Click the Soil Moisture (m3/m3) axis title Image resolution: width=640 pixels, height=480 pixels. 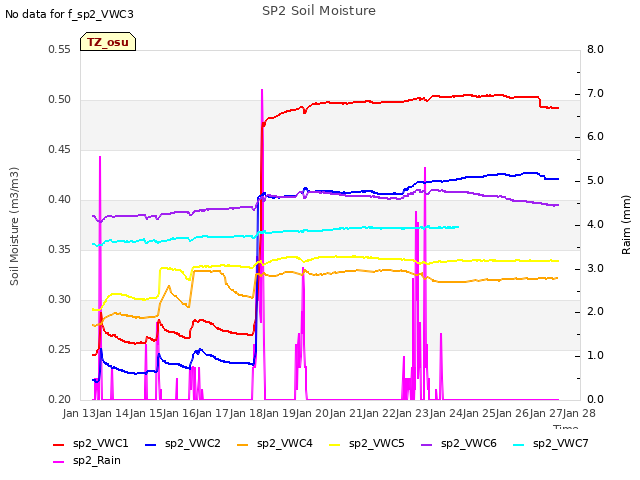tap(14, 226)
